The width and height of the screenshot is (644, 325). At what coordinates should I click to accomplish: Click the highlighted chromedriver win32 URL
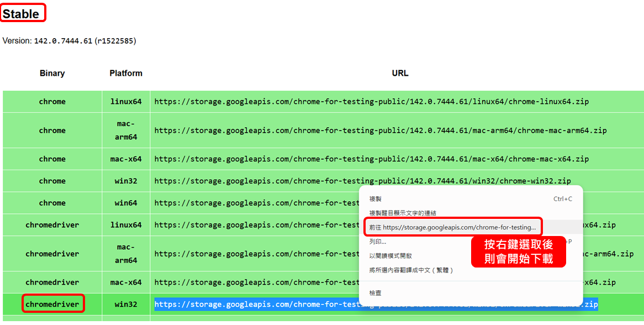click(254, 305)
